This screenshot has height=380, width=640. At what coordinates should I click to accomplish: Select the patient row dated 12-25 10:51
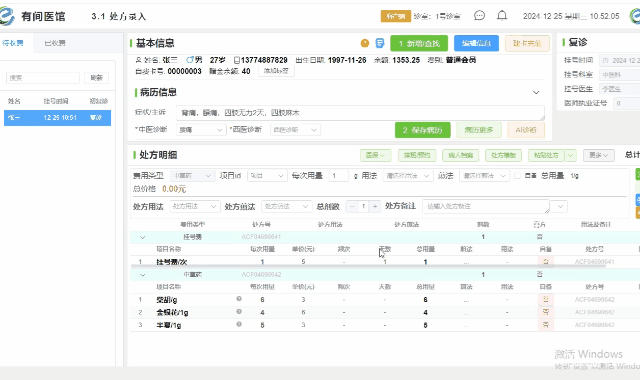coord(58,118)
